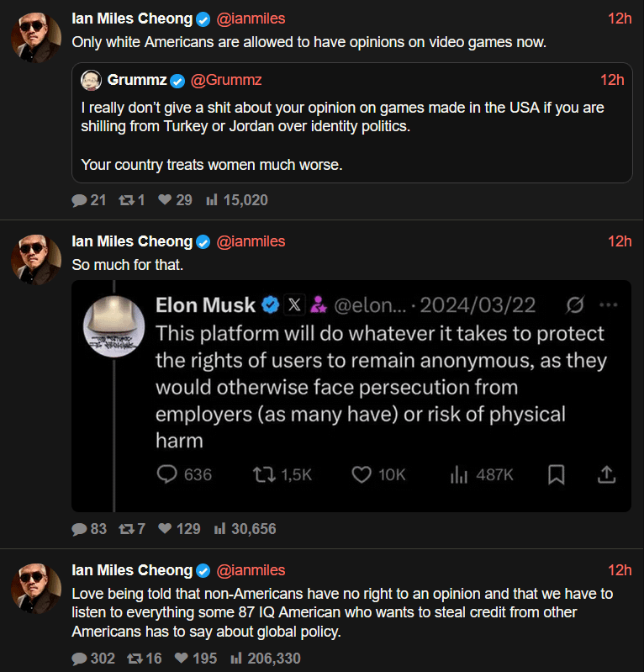
Task: Reply to the post with 302 comments
Action: [x=79, y=659]
